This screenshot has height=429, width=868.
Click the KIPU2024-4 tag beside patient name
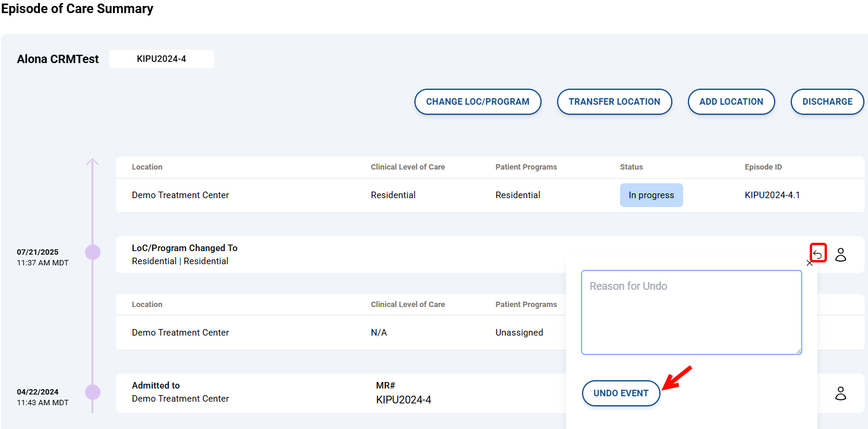[x=161, y=59]
